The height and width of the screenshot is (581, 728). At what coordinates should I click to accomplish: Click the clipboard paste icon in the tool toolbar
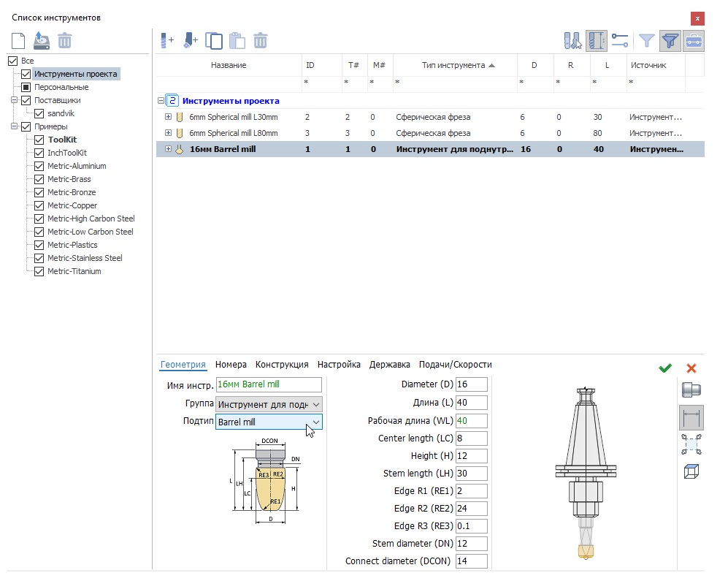(x=237, y=41)
